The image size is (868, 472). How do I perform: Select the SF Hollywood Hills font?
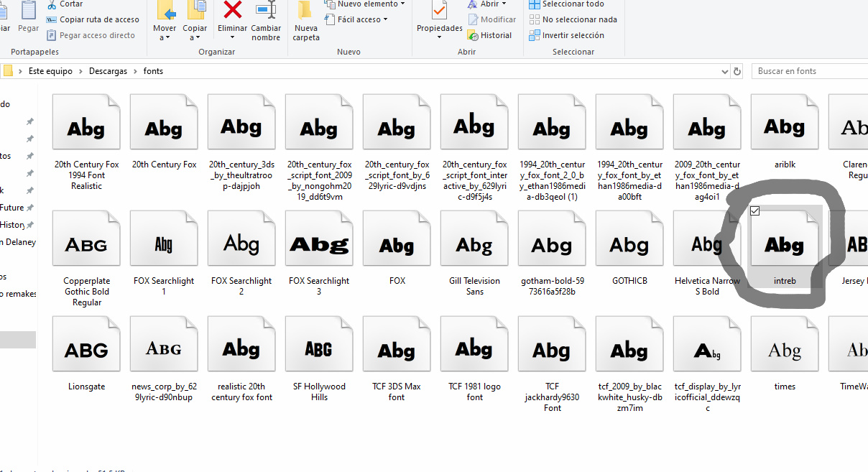[x=319, y=360]
